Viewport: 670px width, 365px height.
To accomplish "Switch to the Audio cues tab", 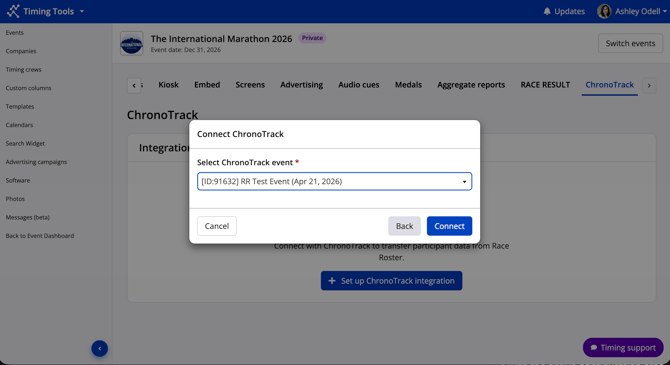I will pyautogui.click(x=359, y=85).
